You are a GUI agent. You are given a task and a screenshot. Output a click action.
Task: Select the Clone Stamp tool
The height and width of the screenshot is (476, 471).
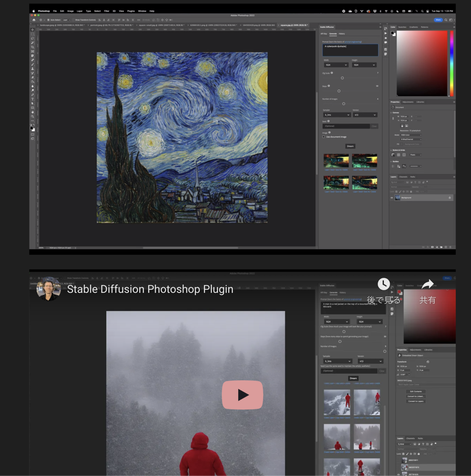pos(33,69)
